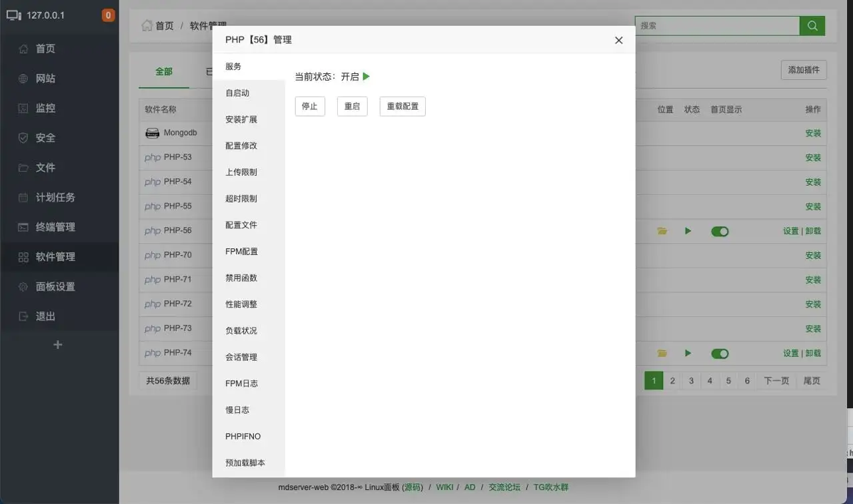Screen dimensions: 853x504
Task: Click the 下一页 pagination button
Action: [x=776, y=381]
